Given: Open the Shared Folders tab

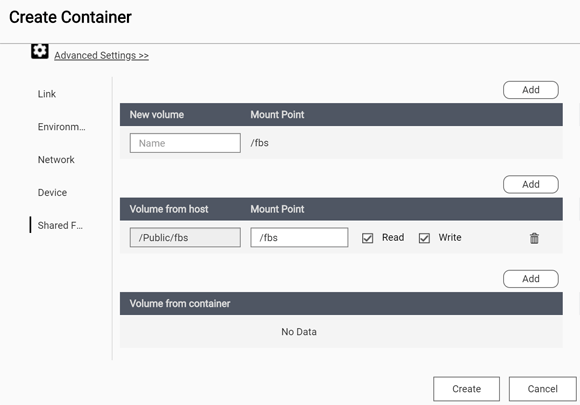Looking at the screenshot, I should coord(60,225).
